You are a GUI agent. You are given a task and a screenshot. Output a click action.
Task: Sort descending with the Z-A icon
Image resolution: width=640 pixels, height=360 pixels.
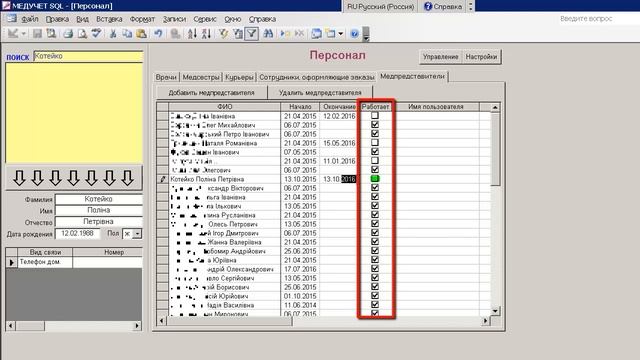coord(206,33)
